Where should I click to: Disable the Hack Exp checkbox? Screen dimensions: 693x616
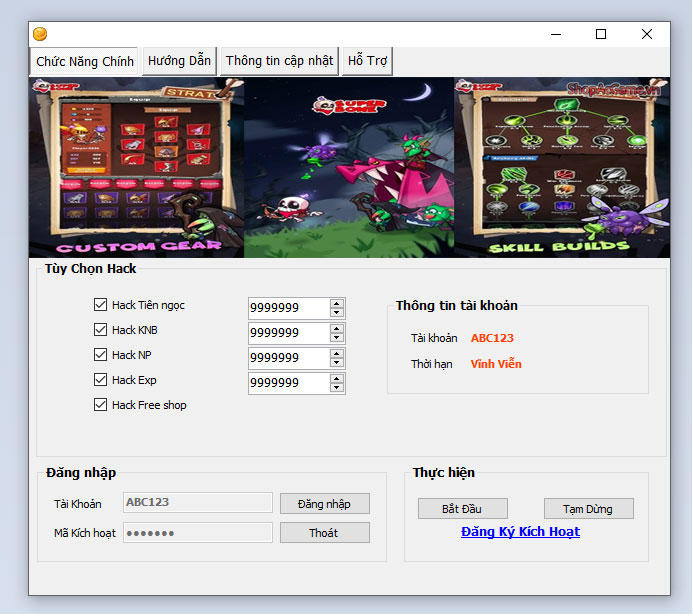(x=100, y=380)
